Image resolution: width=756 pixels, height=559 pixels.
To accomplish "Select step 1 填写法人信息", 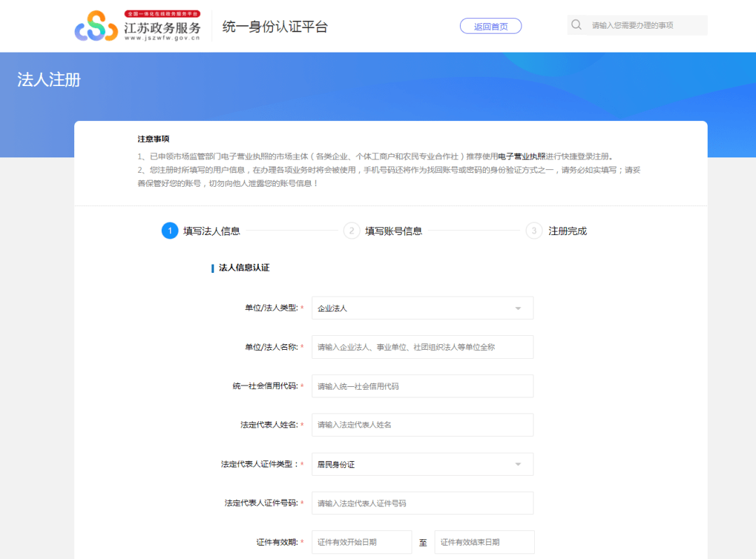I will (x=201, y=231).
